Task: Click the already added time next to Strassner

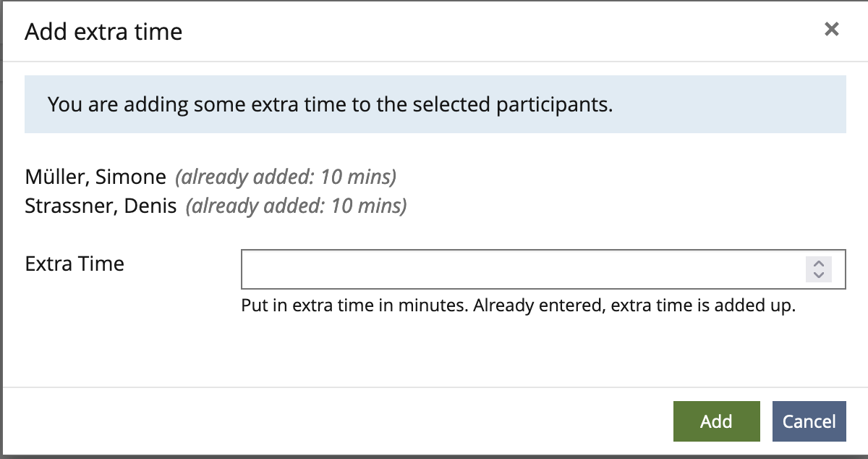Action: [298, 206]
